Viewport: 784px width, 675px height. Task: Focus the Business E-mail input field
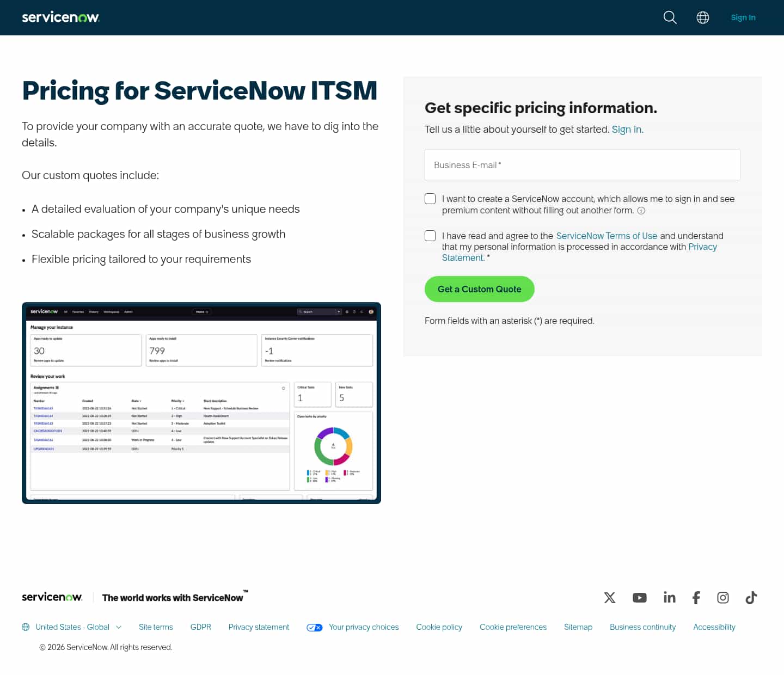click(583, 165)
